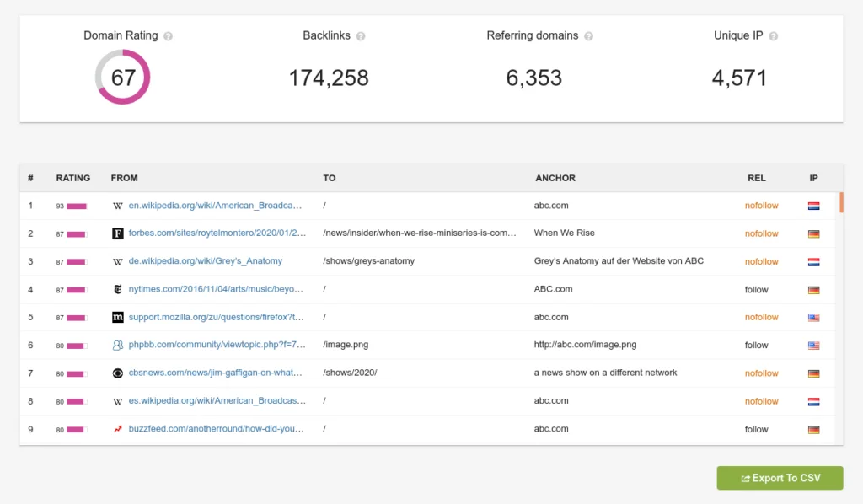Screen dimensions: 863x504
Task: Open the Backlinks help tooltip icon
Action: pos(360,35)
